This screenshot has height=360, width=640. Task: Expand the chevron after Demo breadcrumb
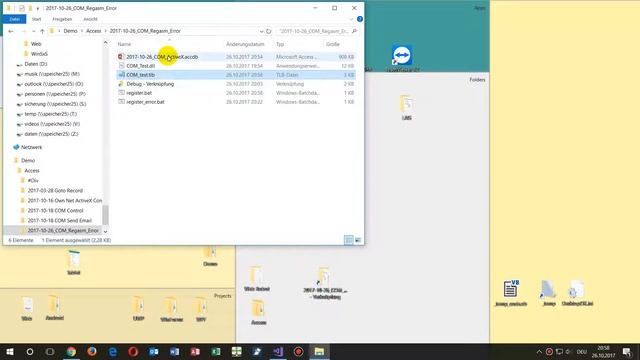click(82, 31)
